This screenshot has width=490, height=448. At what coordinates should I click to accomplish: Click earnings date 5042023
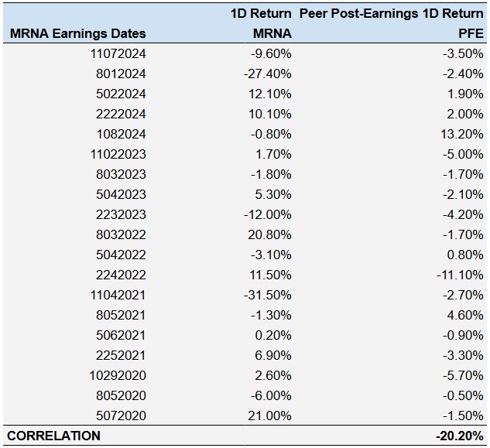click(x=121, y=195)
